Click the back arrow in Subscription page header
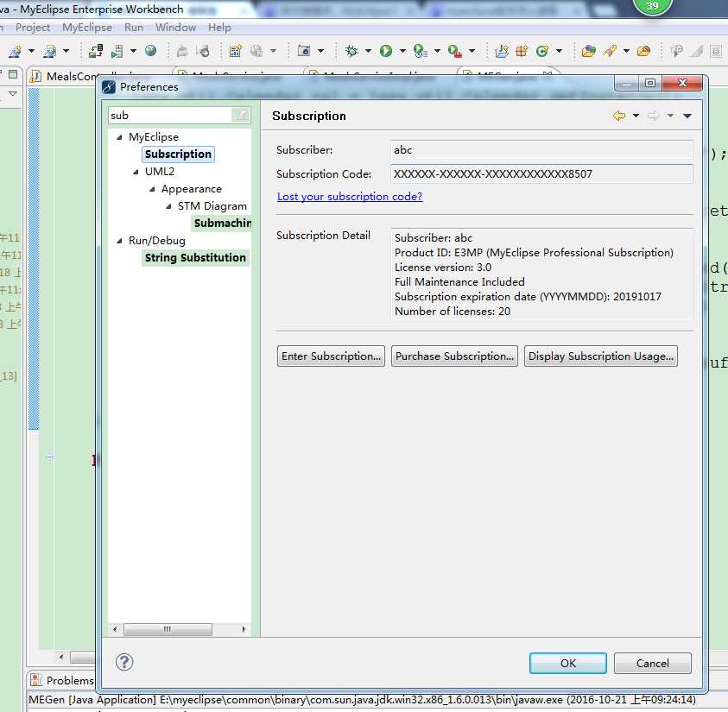 (619, 116)
